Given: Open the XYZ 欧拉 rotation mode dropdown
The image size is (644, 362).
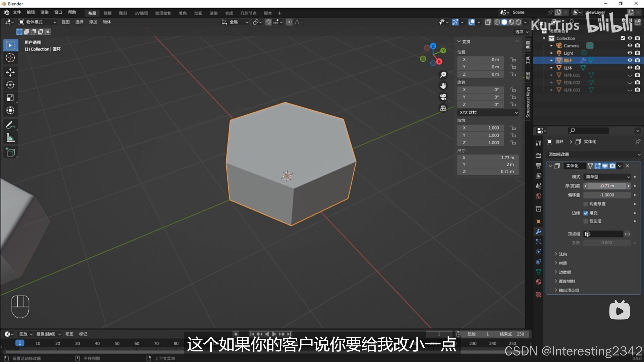Looking at the screenshot, I should coord(487,112).
